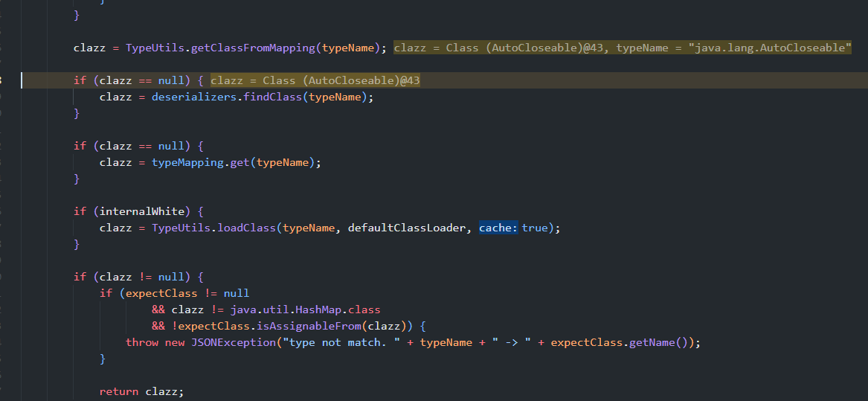Click the deserializers variable

click(195, 97)
